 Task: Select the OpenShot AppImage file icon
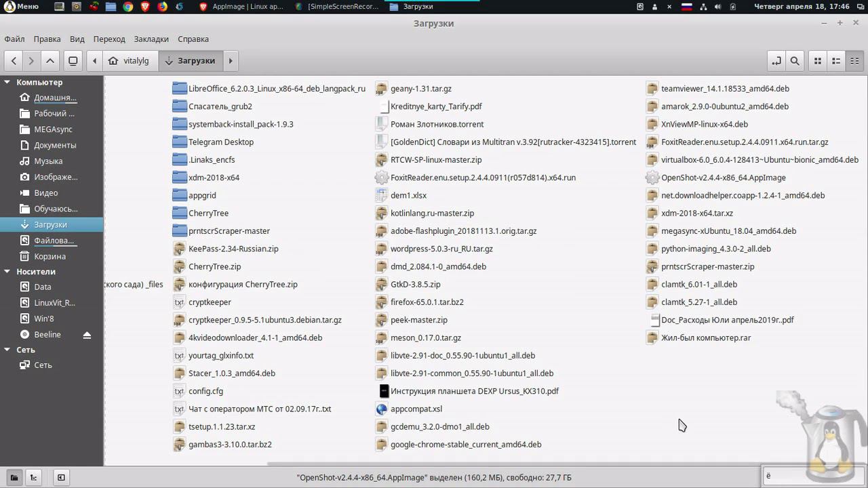pyautogui.click(x=652, y=178)
